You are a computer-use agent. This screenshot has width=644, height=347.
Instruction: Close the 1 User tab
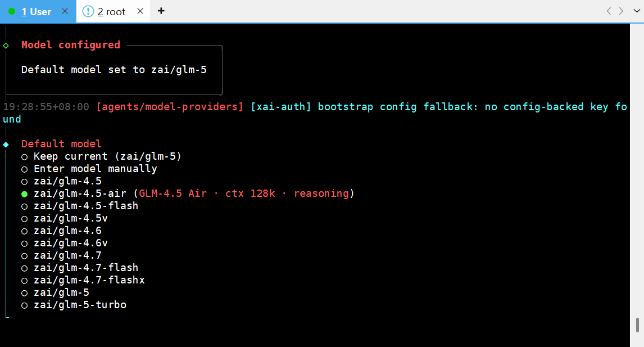tap(65, 11)
